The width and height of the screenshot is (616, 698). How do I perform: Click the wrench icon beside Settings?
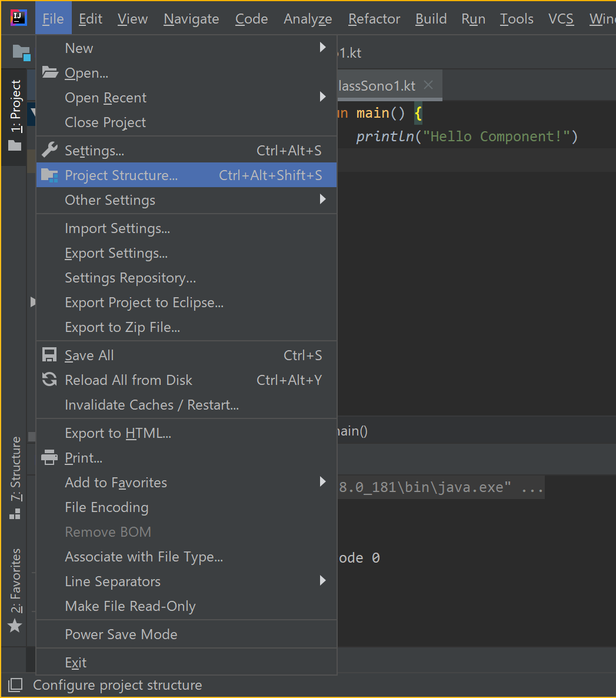click(x=49, y=150)
